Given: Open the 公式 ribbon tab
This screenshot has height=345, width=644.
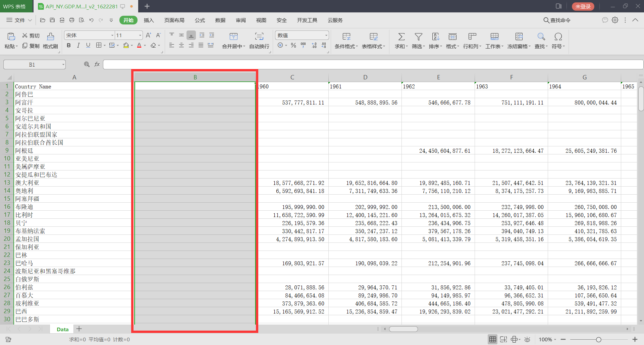Looking at the screenshot, I should (200, 20).
